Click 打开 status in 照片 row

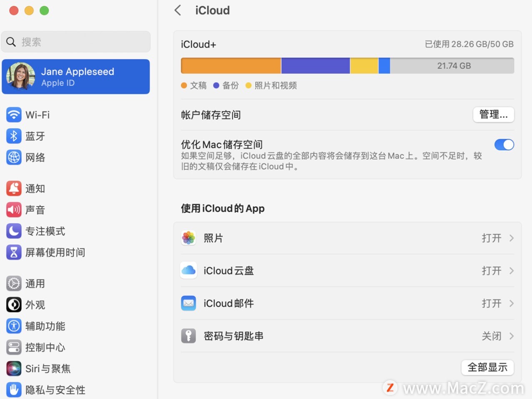pyautogui.click(x=492, y=238)
